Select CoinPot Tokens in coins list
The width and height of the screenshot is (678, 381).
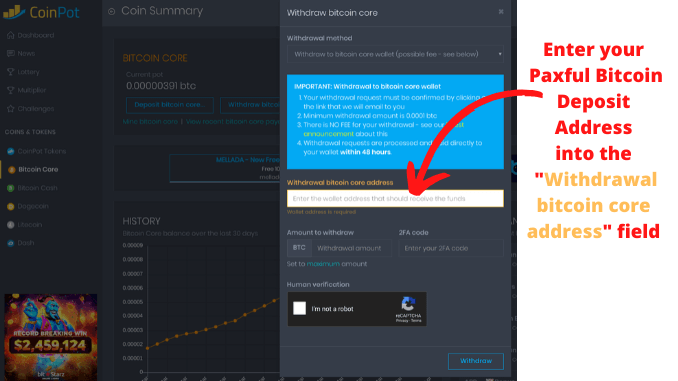tap(42, 151)
